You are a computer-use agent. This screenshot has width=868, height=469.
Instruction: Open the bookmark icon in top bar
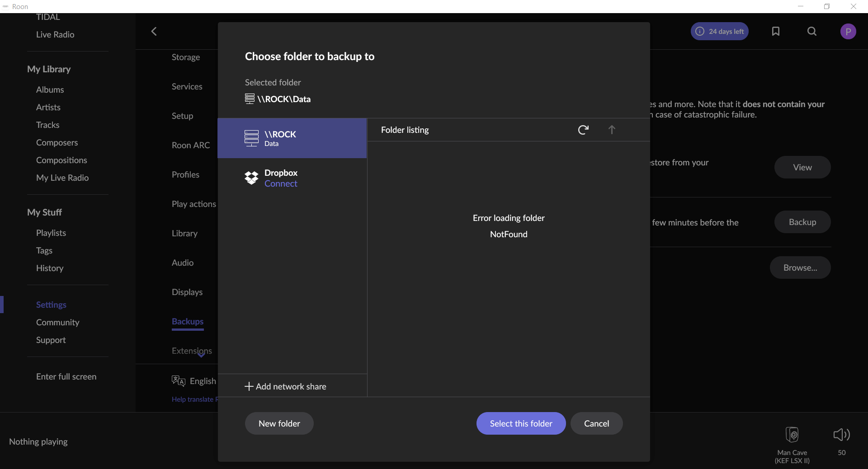click(x=776, y=31)
